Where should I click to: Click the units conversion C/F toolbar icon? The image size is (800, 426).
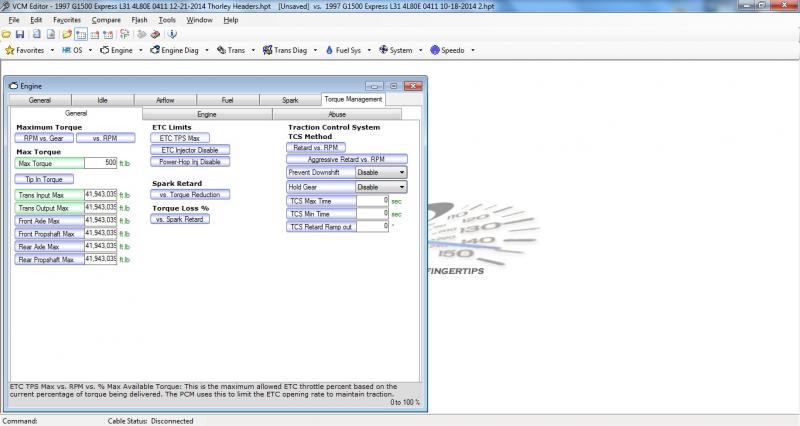pyautogui.click(x=124, y=34)
